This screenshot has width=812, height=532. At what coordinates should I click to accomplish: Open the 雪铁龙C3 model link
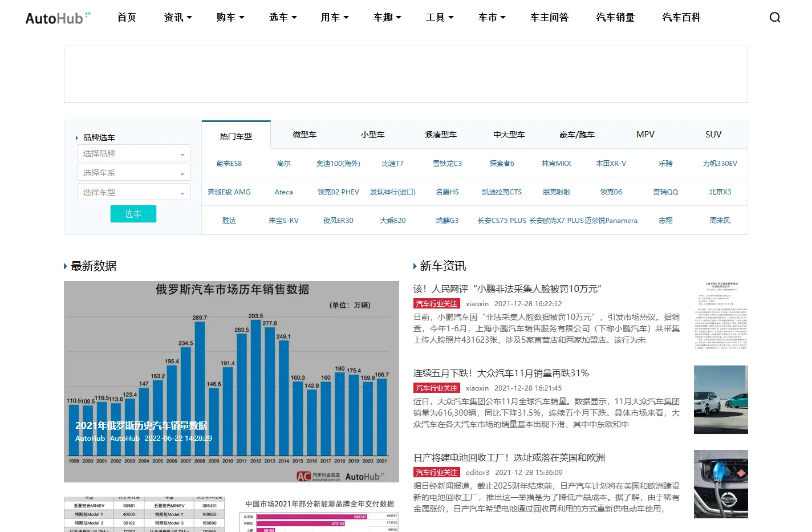pyautogui.click(x=448, y=164)
